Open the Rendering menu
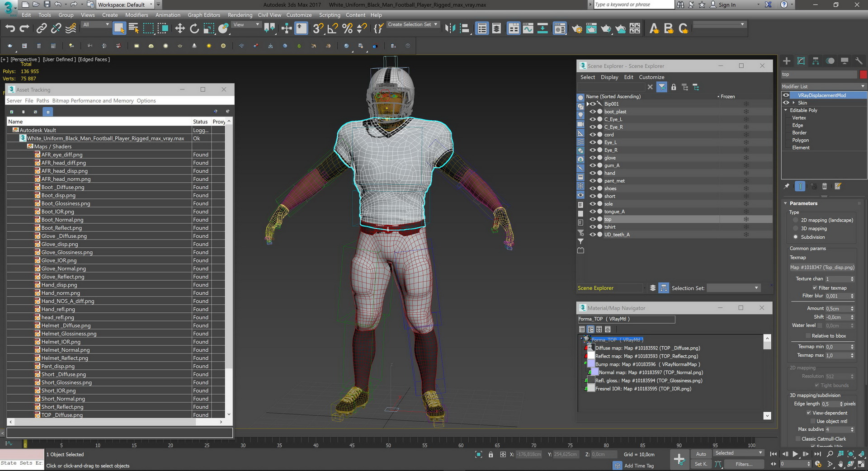 coord(240,15)
